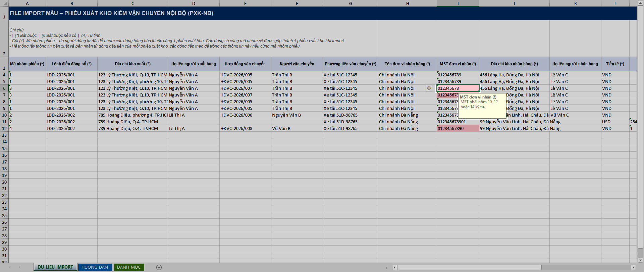Click the vertical scrollbar down arrow
This screenshot has height=272, width=644.
point(640,260)
